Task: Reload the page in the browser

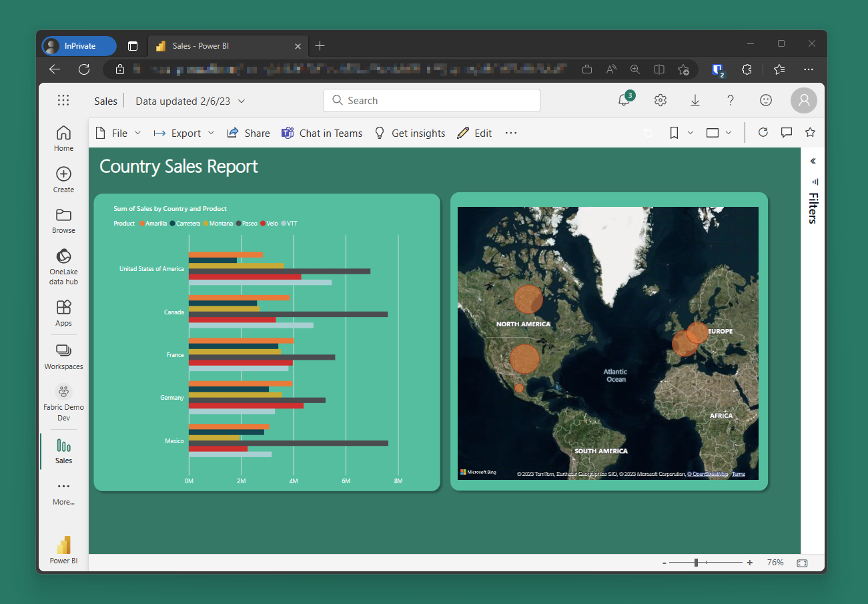Action: tap(84, 69)
